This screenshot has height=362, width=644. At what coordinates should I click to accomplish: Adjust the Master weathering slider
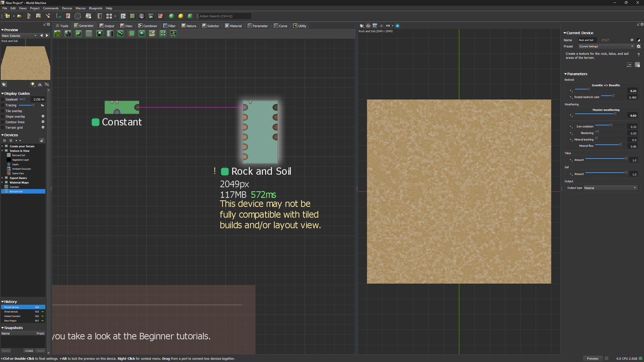tap(600, 114)
